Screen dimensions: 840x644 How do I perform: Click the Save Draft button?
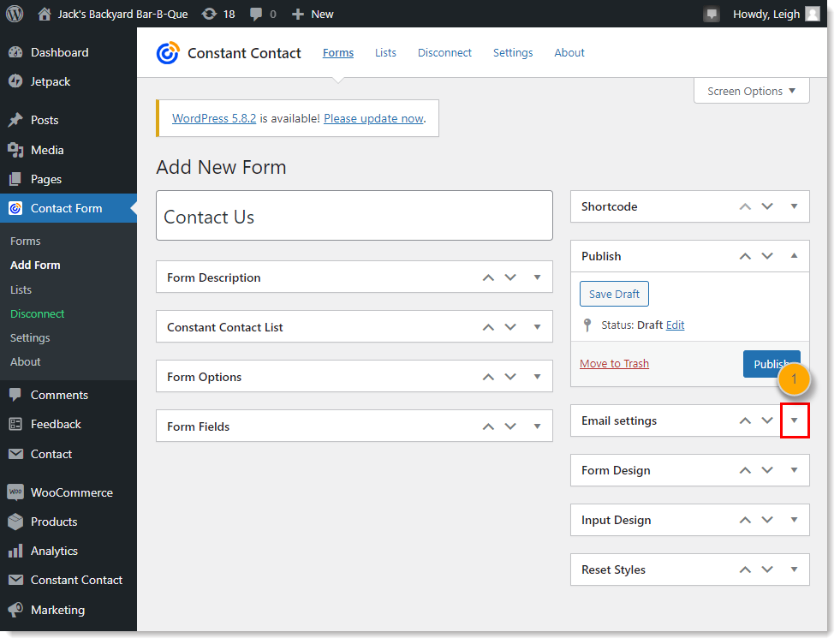coord(615,294)
